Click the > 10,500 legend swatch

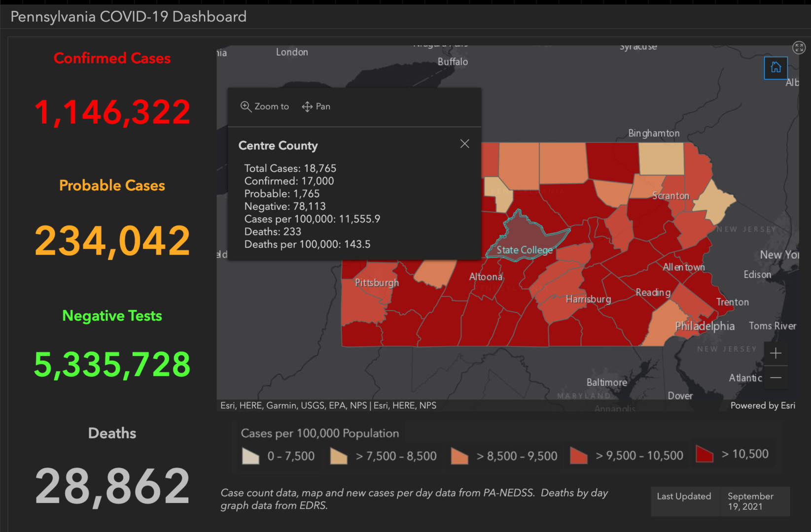pos(705,454)
